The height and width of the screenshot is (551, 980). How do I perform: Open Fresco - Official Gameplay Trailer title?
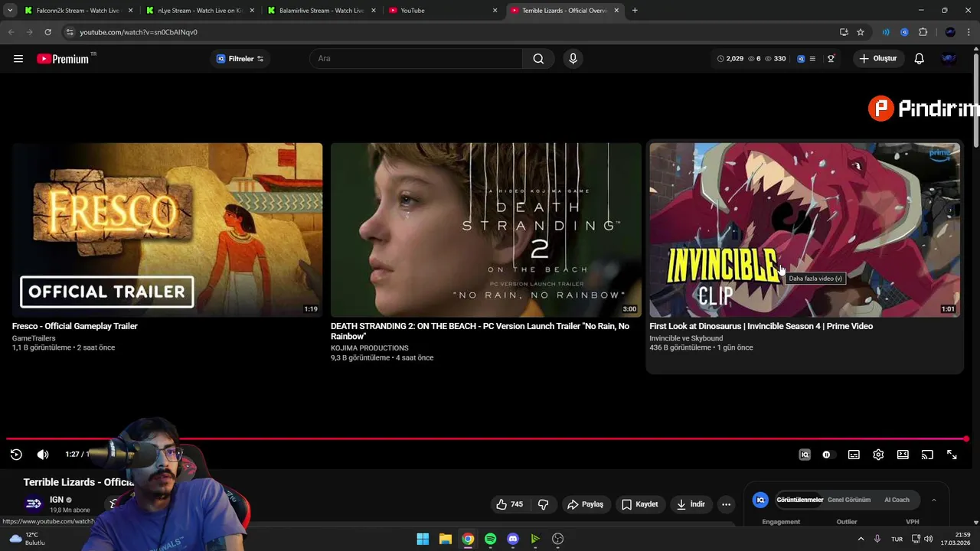pos(75,326)
